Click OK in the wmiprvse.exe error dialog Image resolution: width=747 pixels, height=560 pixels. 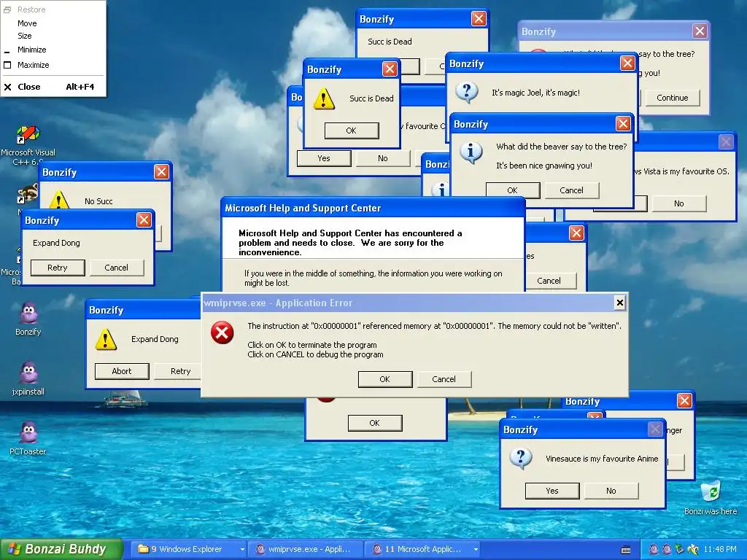pos(385,379)
